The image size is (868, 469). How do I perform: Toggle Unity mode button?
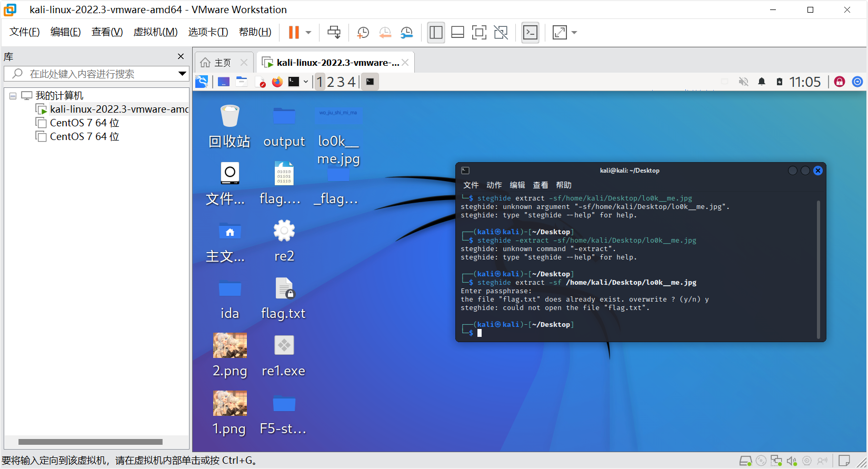pyautogui.click(x=501, y=32)
